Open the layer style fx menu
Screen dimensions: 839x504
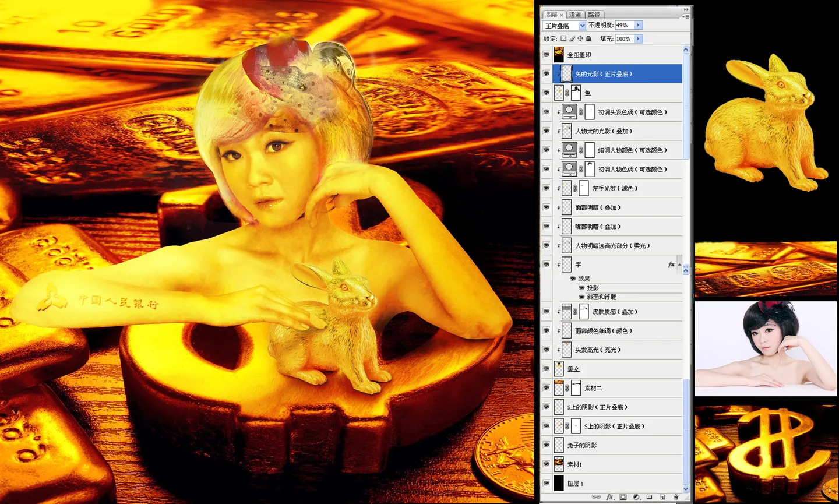(610, 497)
